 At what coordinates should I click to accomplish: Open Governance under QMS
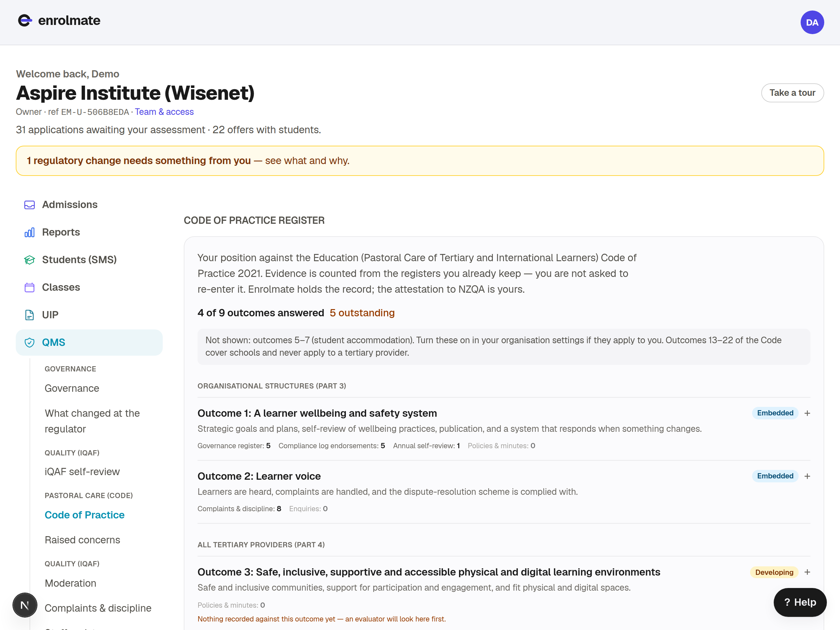tap(72, 388)
